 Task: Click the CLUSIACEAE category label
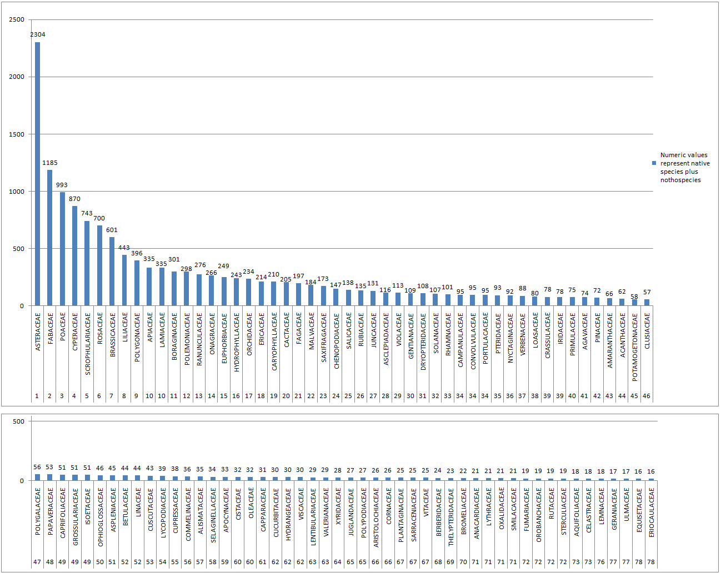coord(647,331)
